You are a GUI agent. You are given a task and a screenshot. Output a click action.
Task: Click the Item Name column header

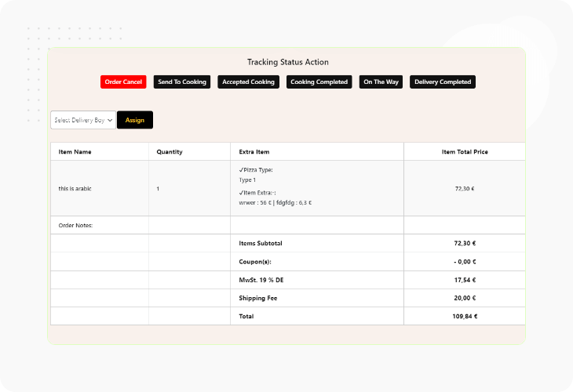click(x=75, y=151)
